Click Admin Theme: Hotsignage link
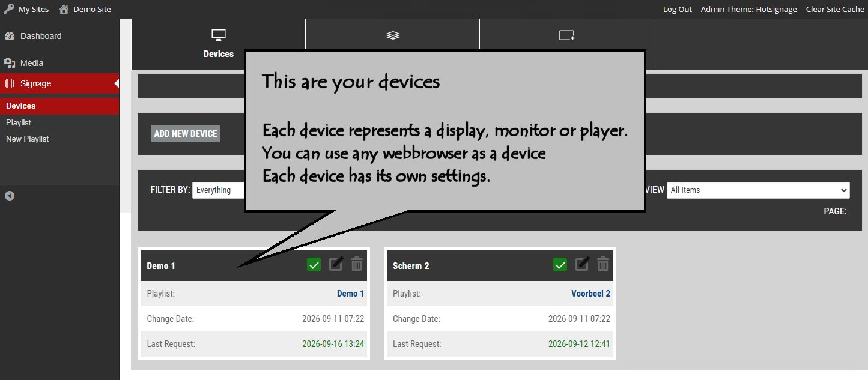868x380 pixels. point(749,9)
